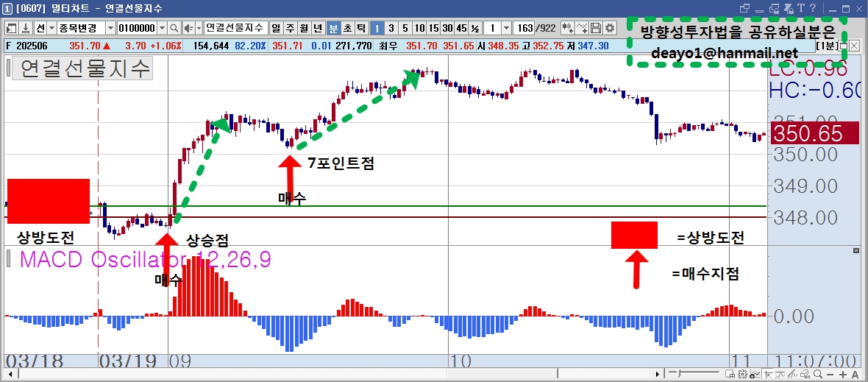Click the bottom add indicator chart icon
This screenshot has width=868, height=382.
click(755, 375)
